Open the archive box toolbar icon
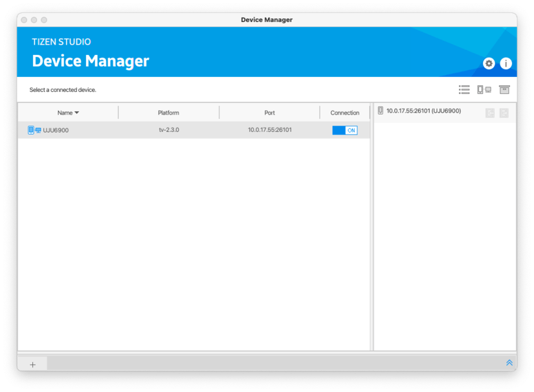This screenshot has height=392, width=534. coord(504,90)
